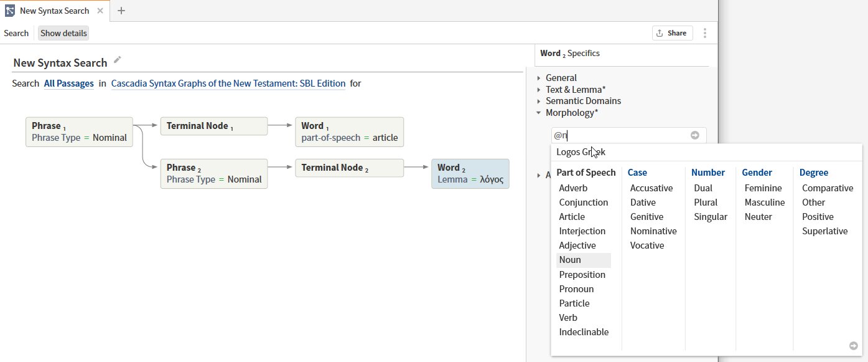Choose Conjunction part of speech

[x=584, y=202]
